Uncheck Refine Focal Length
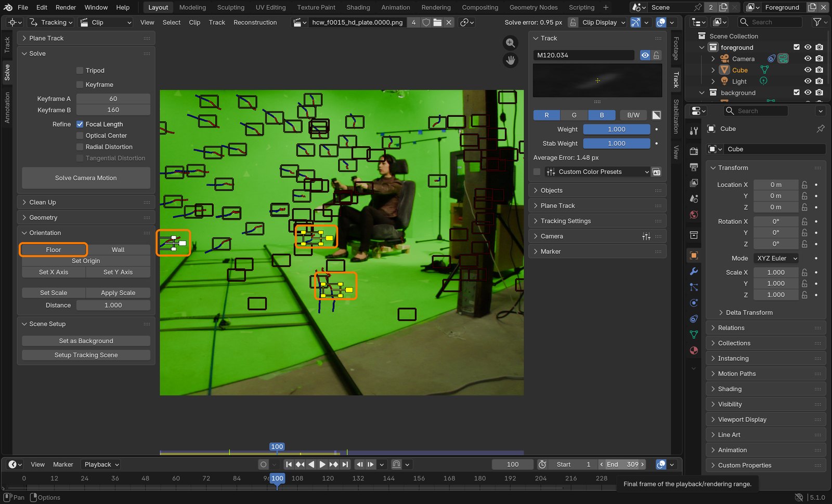The width and height of the screenshot is (832, 504). click(80, 124)
